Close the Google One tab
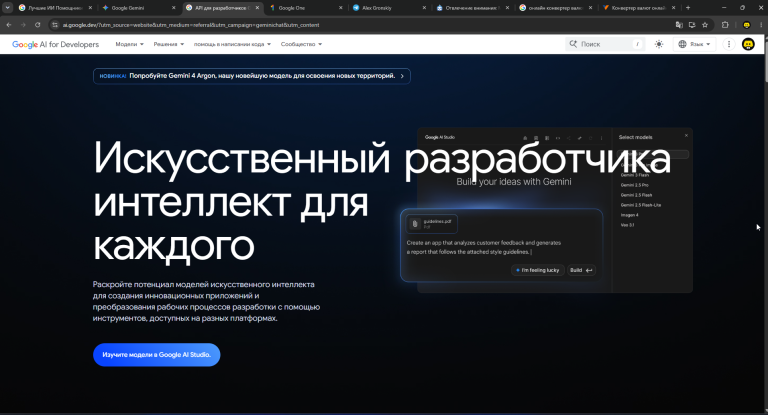Viewport: 768px width, 415px height. [340, 8]
